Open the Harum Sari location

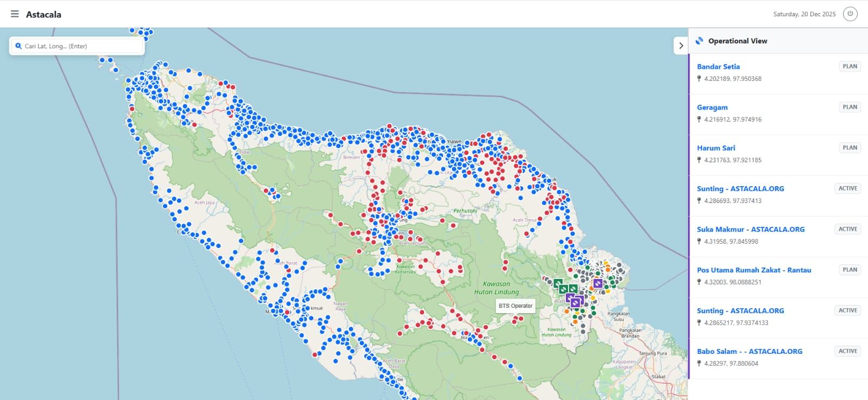716,148
